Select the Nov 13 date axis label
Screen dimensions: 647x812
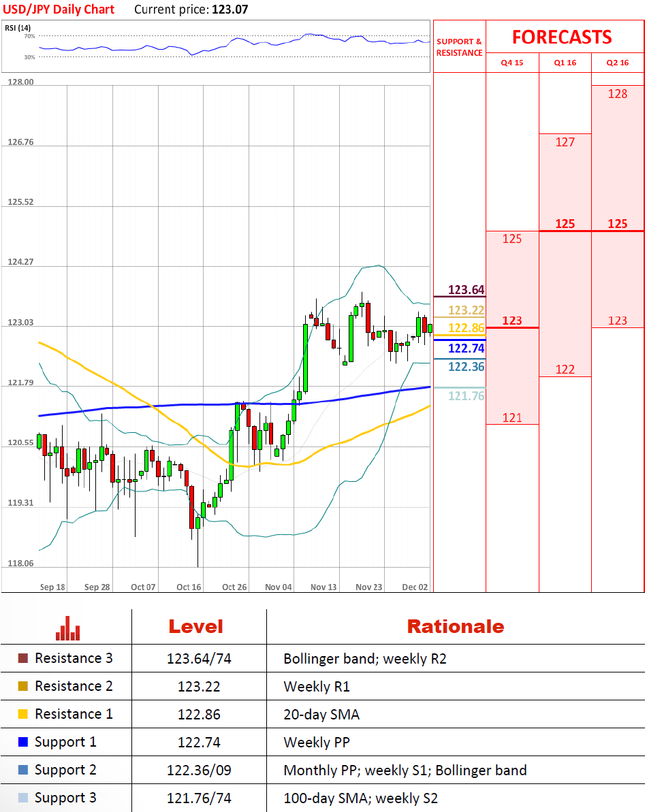click(323, 587)
